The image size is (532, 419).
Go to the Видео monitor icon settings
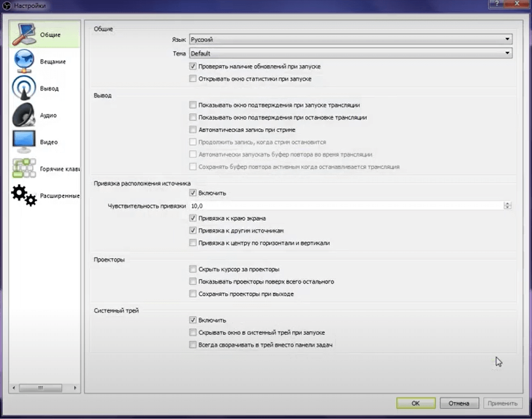pos(23,142)
